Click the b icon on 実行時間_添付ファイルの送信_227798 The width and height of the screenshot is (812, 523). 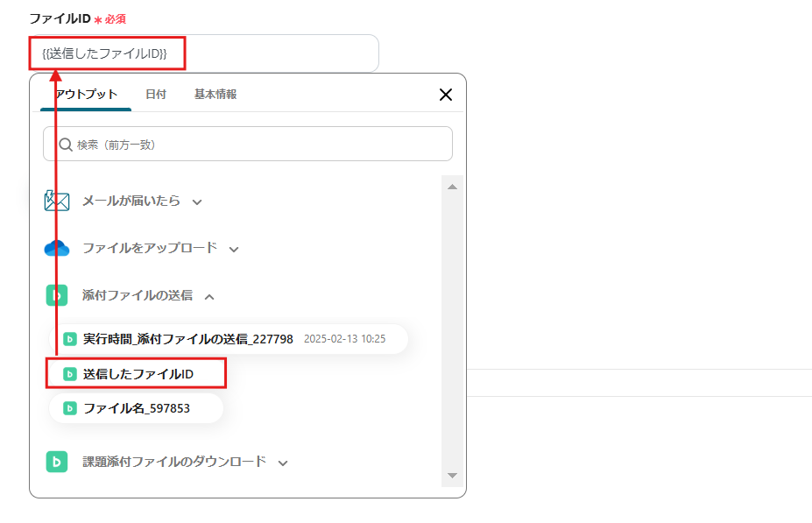click(68, 339)
